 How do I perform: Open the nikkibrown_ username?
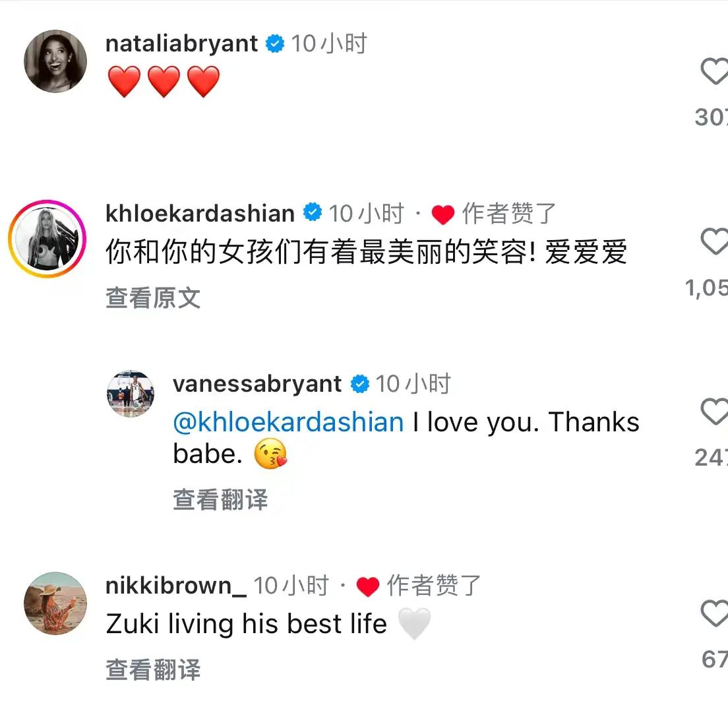[176, 586]
